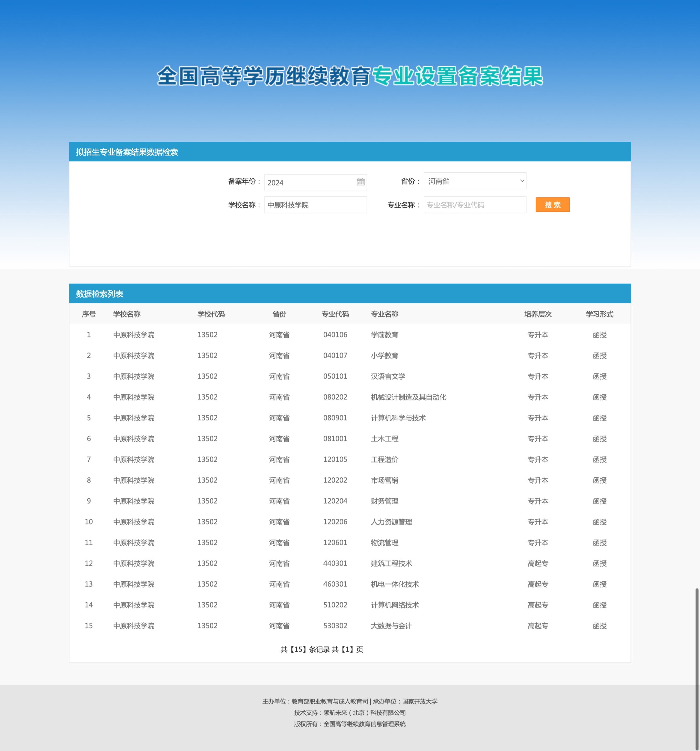Click 河南省 in the 财务管理 row
Image resolution: width=700 pixels, height=751 pixels.
point(279,501)
